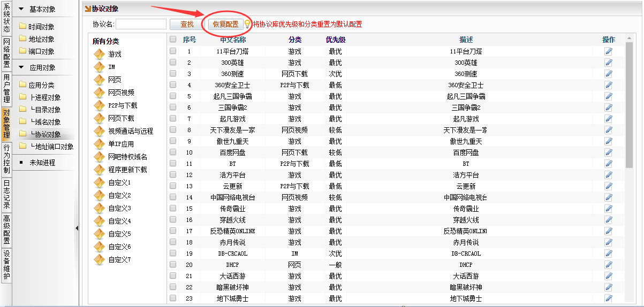Select the 网吧特权域名 category icon

click(x=99, y=157)
